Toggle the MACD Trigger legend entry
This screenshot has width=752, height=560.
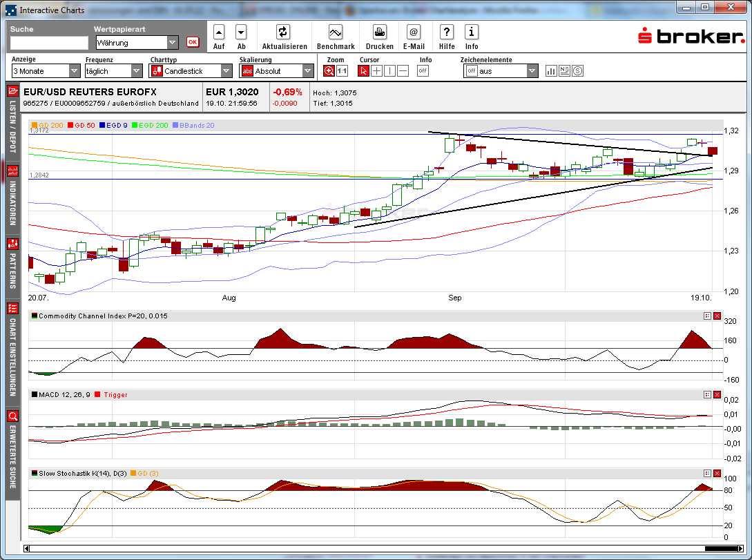pos(111,394)
